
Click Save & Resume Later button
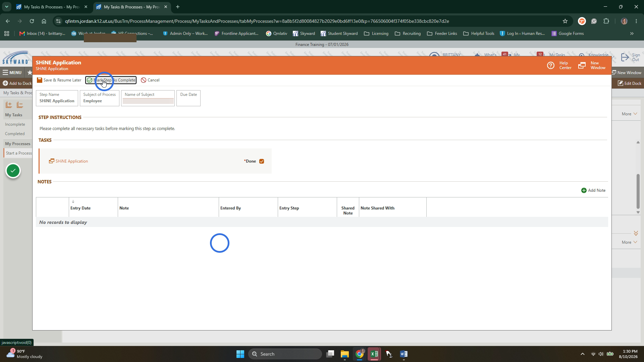[59, 80]
